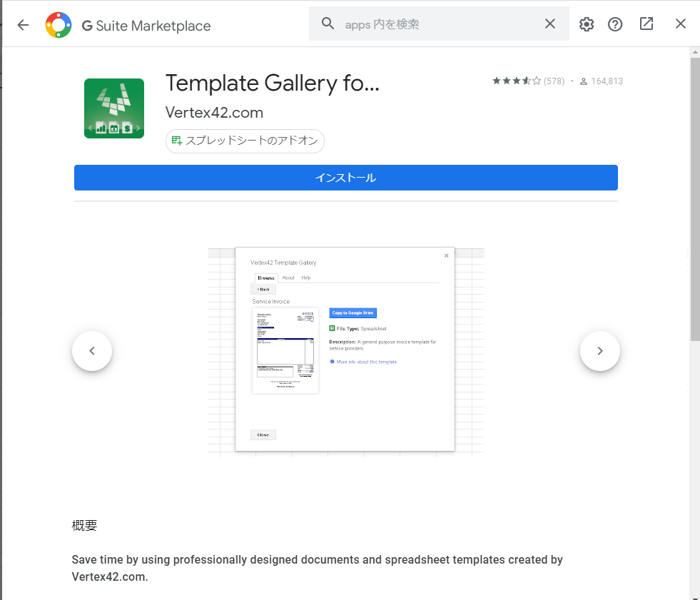Open the Vertex42.com developer link

click(214, 113)
